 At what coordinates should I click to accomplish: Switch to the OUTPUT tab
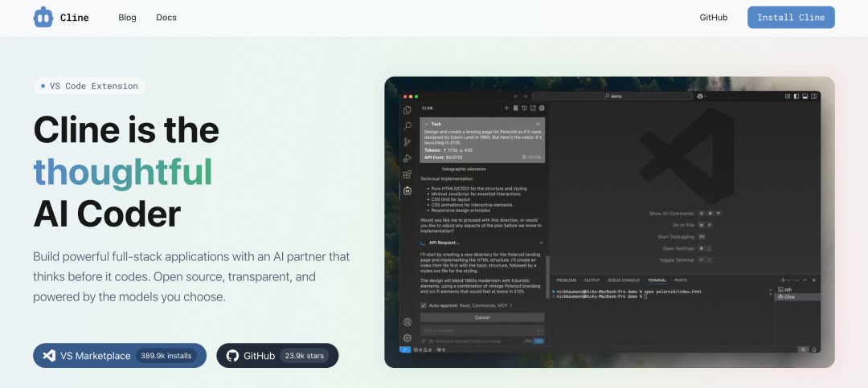pyautogui.click(x=592, y=280)
